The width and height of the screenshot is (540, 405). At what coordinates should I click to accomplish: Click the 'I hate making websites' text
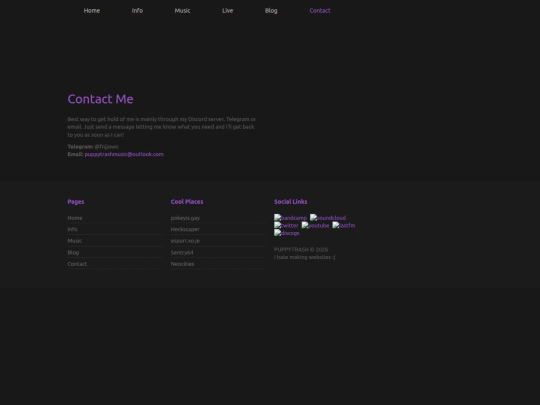(x=305, y=257)
